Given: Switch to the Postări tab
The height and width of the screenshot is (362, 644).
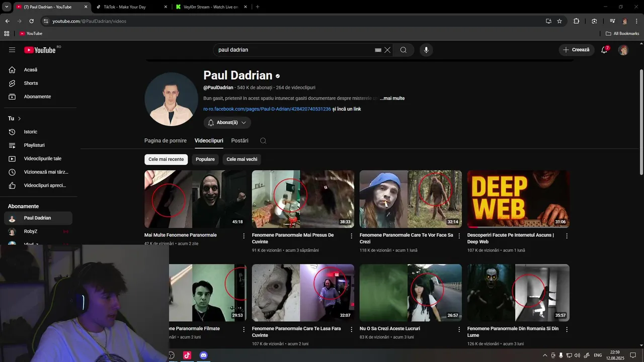Looking at the screenshot, I should click(x=240, y=141).
